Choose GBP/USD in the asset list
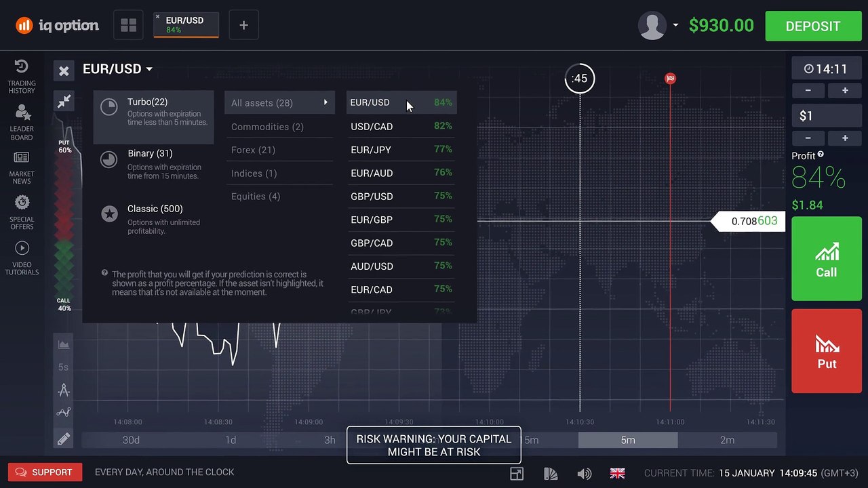 [x=401, y=196]
